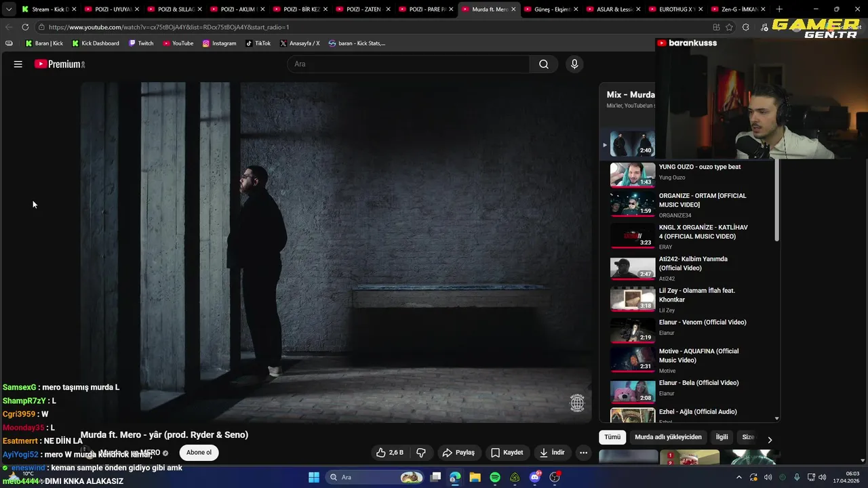Open the baran - Kick Stats bookmark
Viewport: 868px width, 488px height.
357,43
